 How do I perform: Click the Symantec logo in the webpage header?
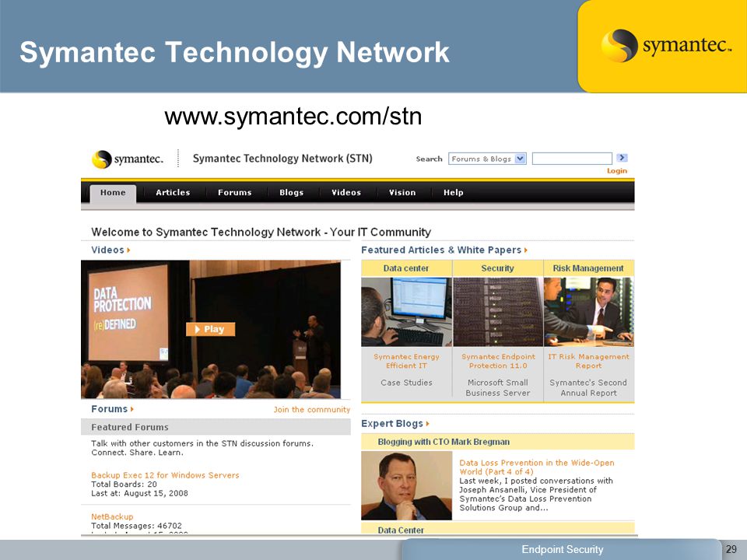click(x=128, y=159)
